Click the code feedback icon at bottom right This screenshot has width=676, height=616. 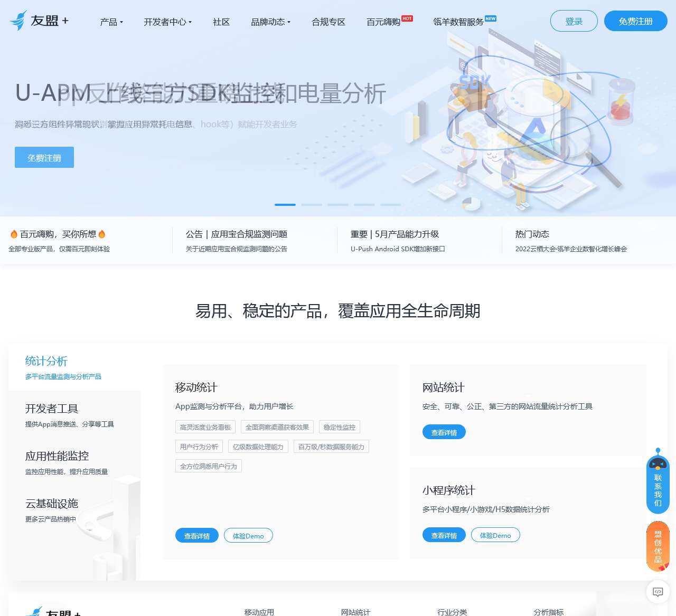tap(658, 592)
